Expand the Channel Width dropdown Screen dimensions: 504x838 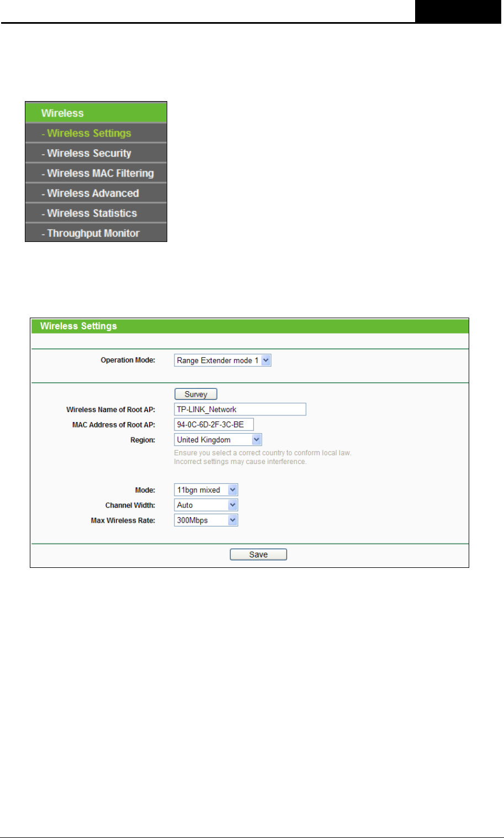206,505
